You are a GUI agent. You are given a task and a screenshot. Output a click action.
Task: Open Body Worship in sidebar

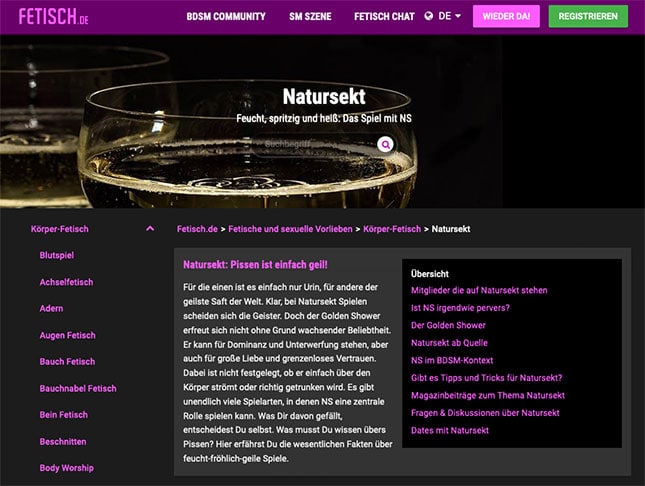pyautogui.click(x=66, y=468)
